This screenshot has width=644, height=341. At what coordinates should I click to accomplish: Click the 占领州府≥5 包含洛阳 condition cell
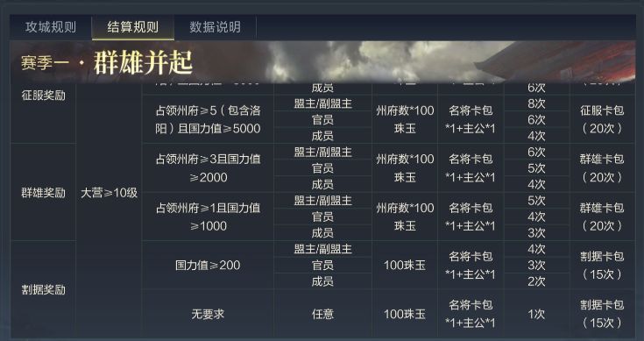[x=208, y=119]
